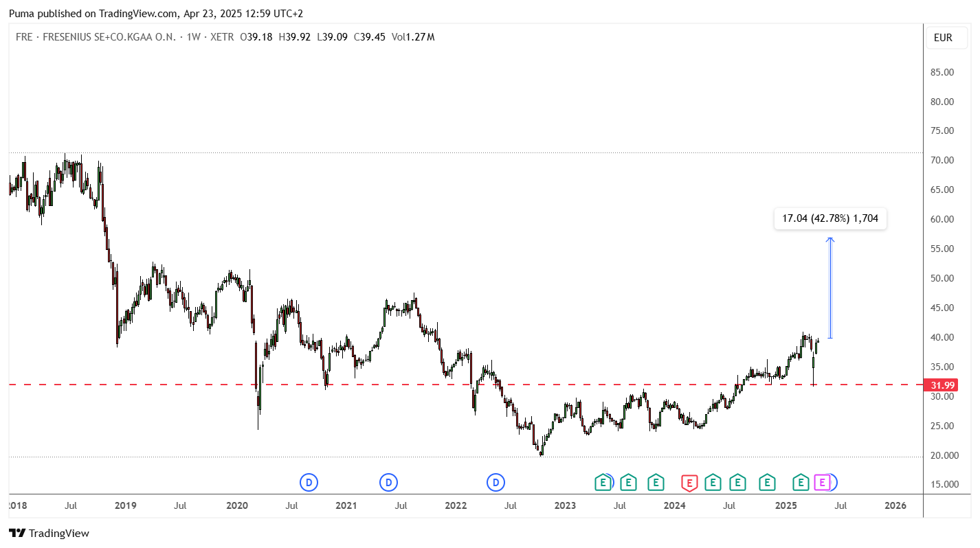980x548 pixels.
Task: Click the 17.04 (42.78%) 1,704 measurement label
Action: pyautogui.click(x=830, y=219)
